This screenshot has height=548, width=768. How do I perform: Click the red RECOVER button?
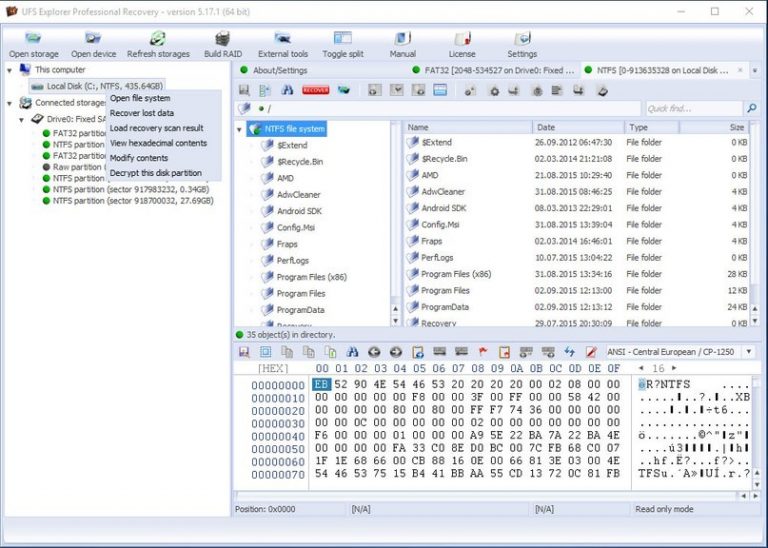[x=315, y=90]
